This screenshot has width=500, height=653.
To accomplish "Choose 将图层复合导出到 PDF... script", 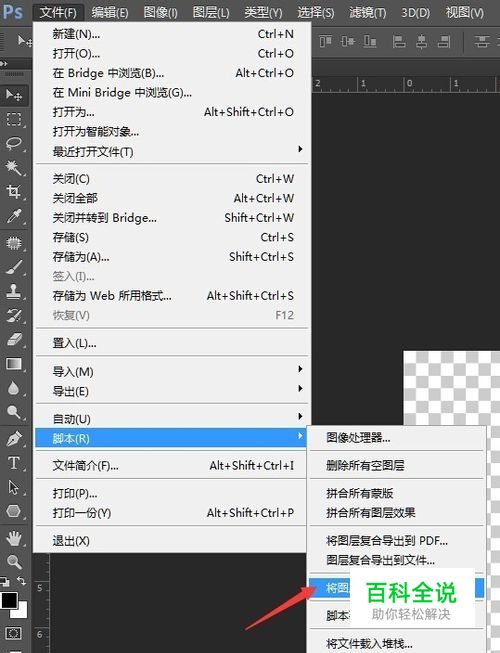I will click(397, 540).
